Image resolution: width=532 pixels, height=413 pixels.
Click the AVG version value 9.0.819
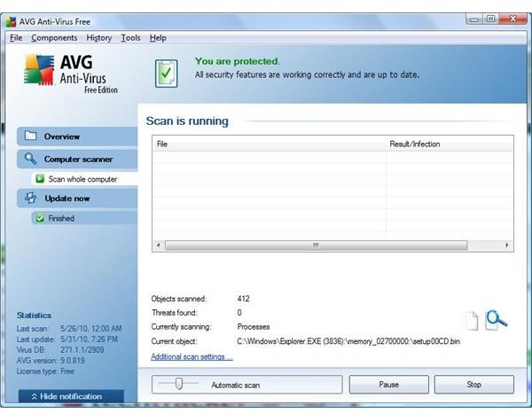[x=73, y=361]
